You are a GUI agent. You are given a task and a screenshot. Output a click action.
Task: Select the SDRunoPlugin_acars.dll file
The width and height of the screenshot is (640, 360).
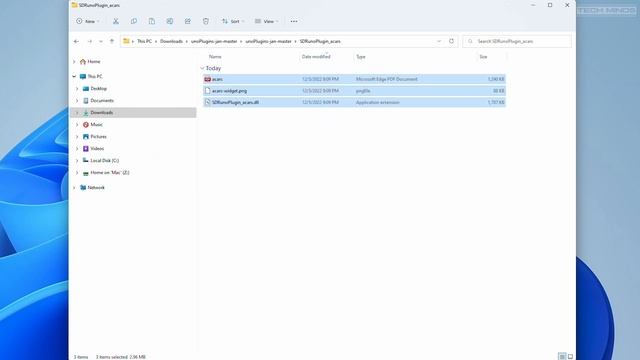[354, 102]
